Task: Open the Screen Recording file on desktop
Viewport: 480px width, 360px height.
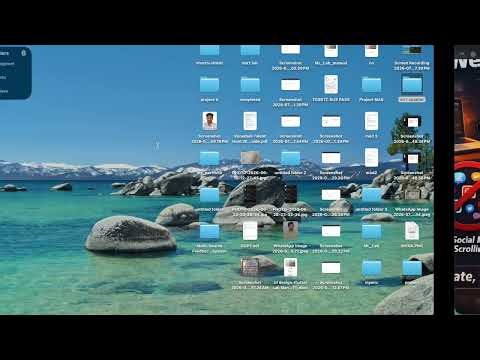Action: click(x=412, y=51)
